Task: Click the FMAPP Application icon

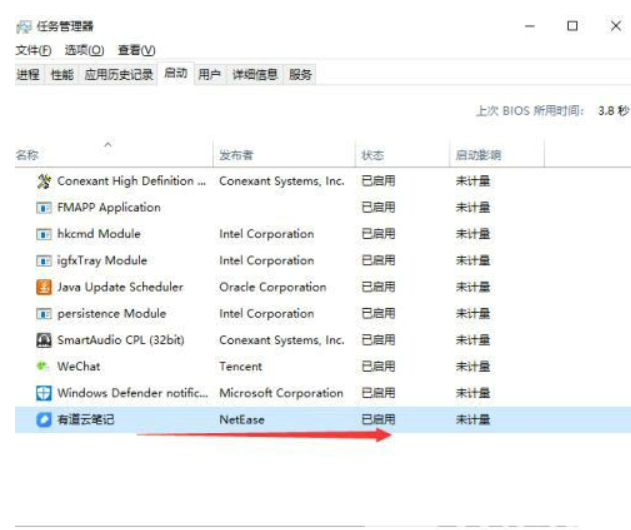Action: tap(44, 208)
